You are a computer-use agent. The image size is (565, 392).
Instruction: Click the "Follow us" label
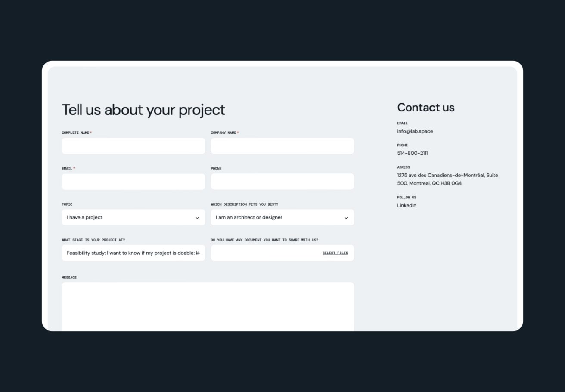(x=407, y=198)
